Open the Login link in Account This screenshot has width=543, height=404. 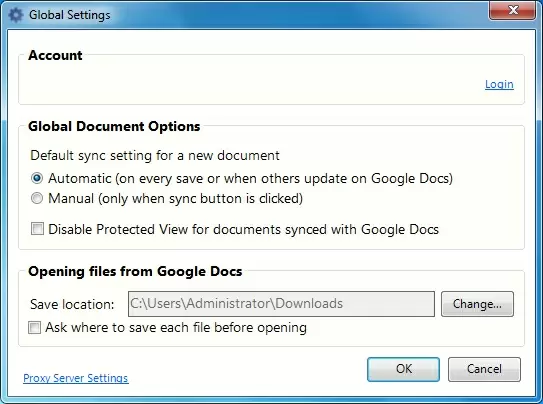(499, 84)
